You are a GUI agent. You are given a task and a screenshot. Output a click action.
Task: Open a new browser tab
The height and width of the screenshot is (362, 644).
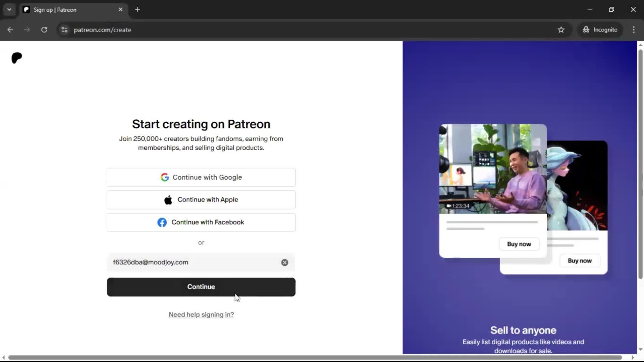pos(138,10)
